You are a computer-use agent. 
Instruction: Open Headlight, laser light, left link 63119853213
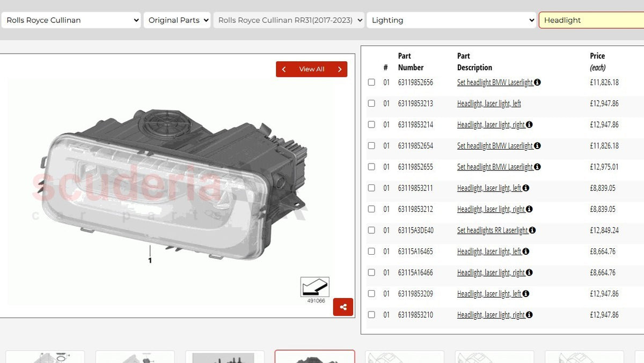pyautogui.click(x=489, y=103)
